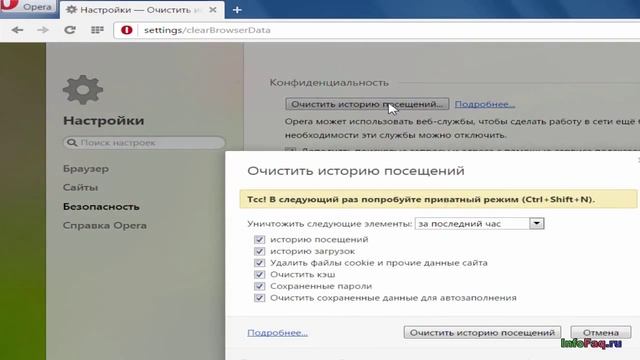The width and height of the screenshot is (640, 360).
Task: Click the red Opera badge in address bar
Action: click(x=127, y=30)
